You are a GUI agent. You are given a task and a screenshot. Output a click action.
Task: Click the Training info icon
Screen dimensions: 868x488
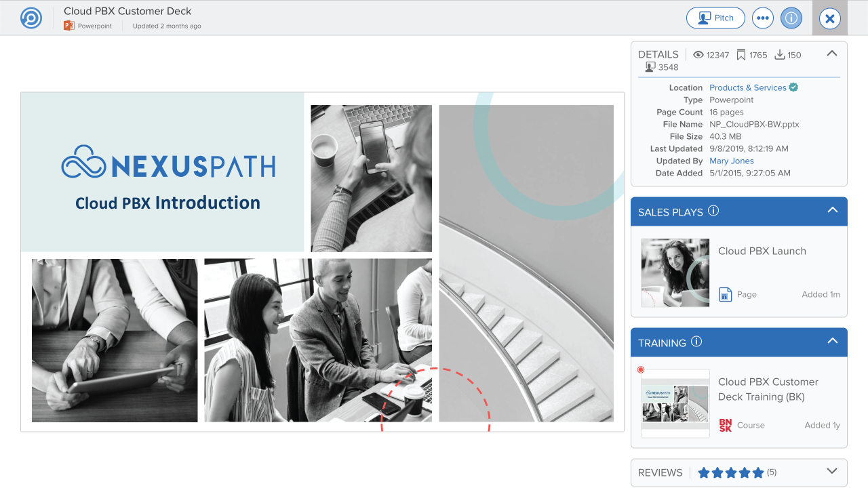pyautogui.click(x=696, y=342)
